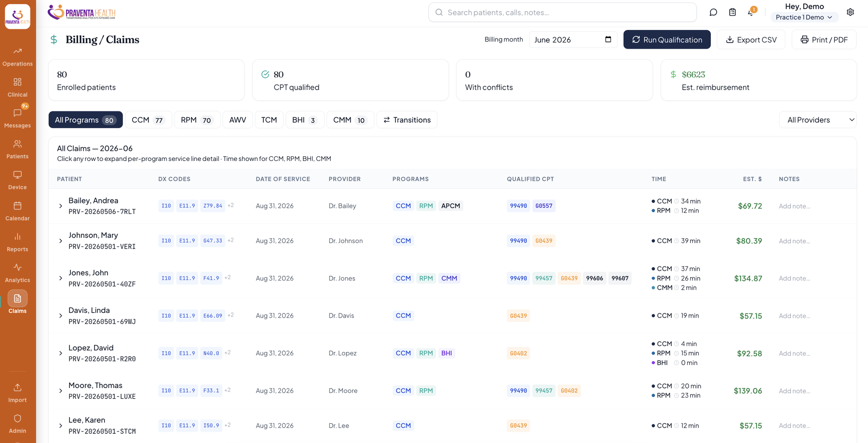
Task: Open the Clinical sidebar section
Action: (17, 88)
